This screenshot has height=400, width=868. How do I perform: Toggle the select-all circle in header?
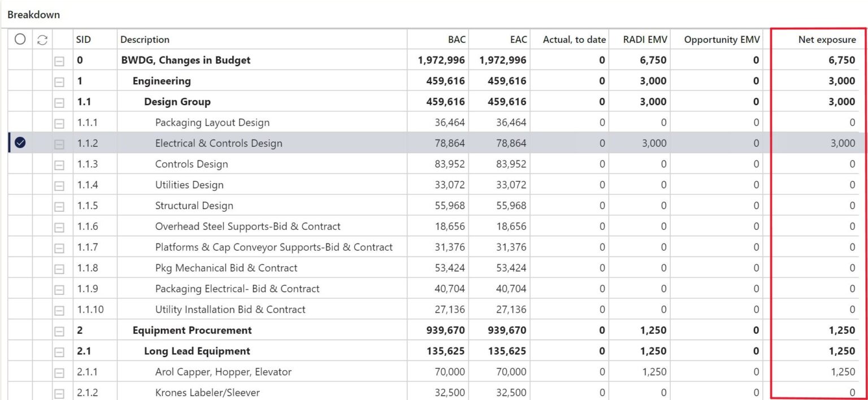20,40
